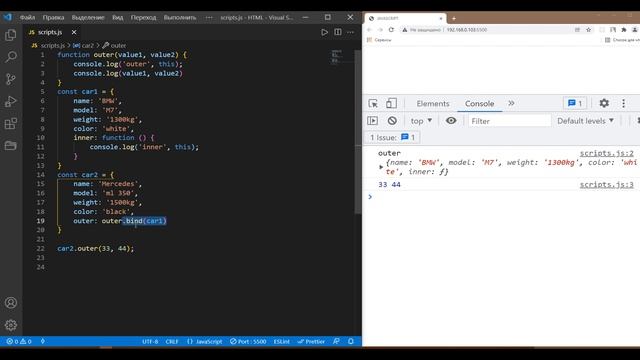Screen dimensions: 640x360
Task: Toggle the console sidebar
Action: coord(372,121)
